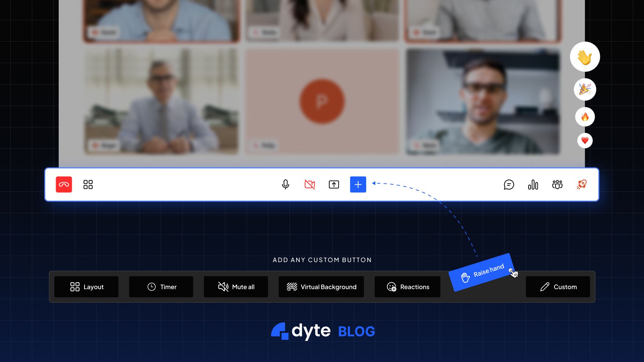Send the waving hand reaction
This screenshot has width=644, height=362.
point(585,57)
